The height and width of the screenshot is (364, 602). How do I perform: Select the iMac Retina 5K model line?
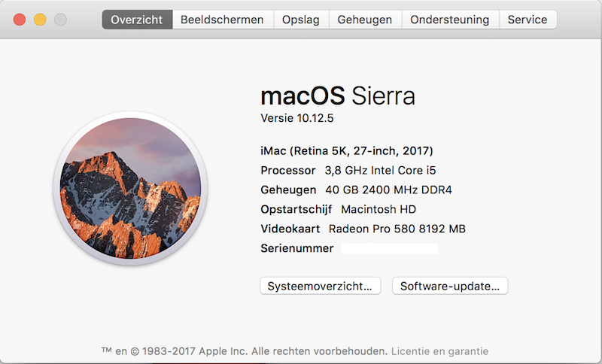(x=347, y=150)
